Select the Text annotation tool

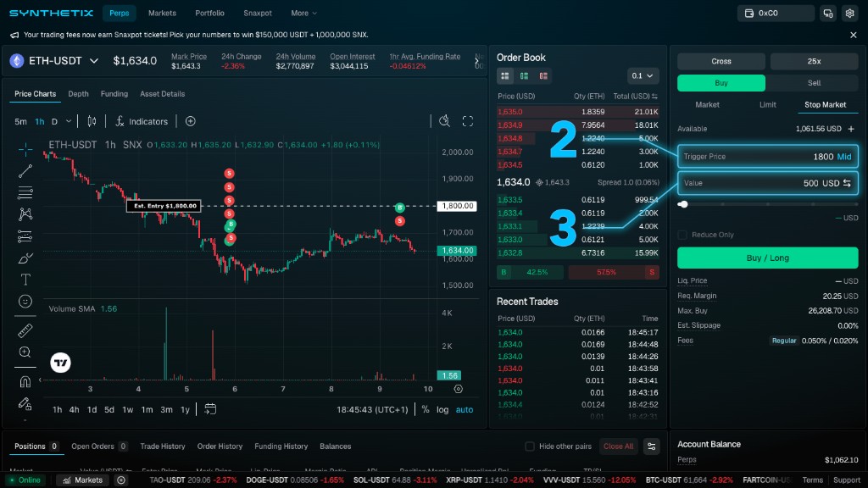(25, 280)
